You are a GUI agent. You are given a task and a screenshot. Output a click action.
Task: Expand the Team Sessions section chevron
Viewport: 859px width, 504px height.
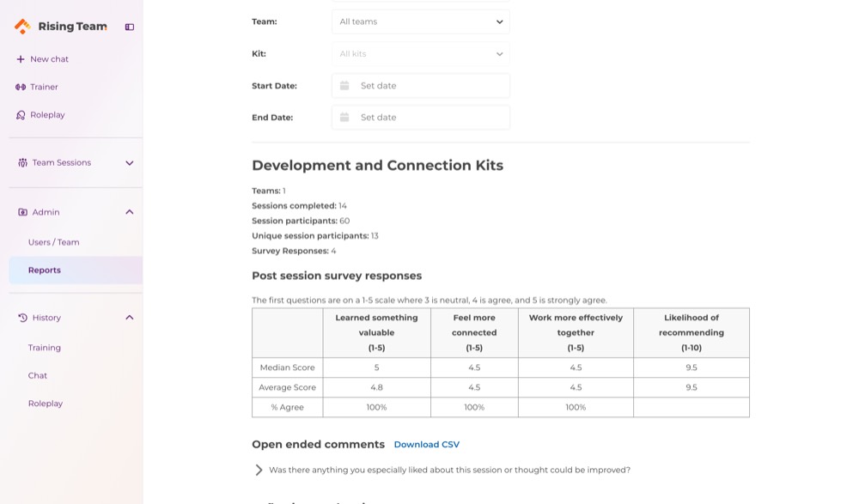(130, 162)
